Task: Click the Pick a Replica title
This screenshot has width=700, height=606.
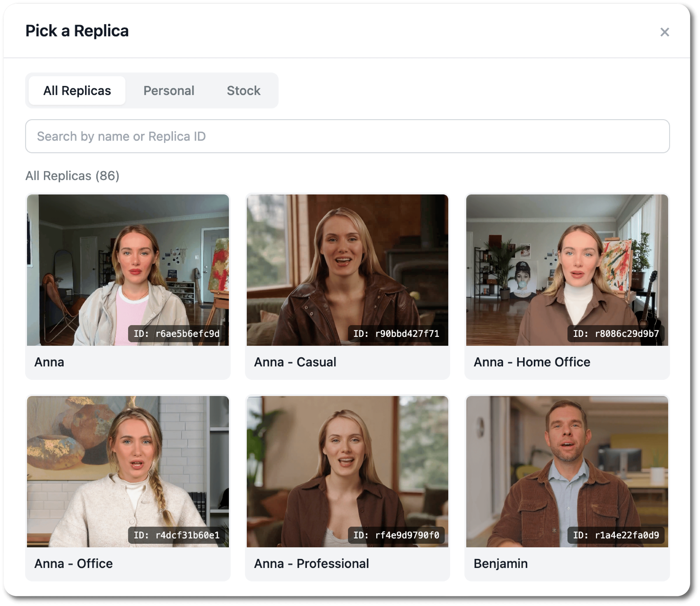Action: click(77, 31)
